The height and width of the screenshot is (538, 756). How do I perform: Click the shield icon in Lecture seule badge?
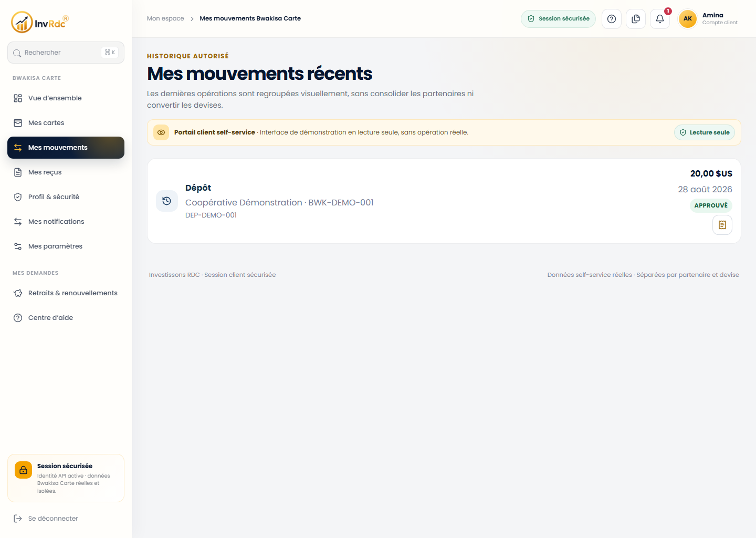(x=683, y=132)
